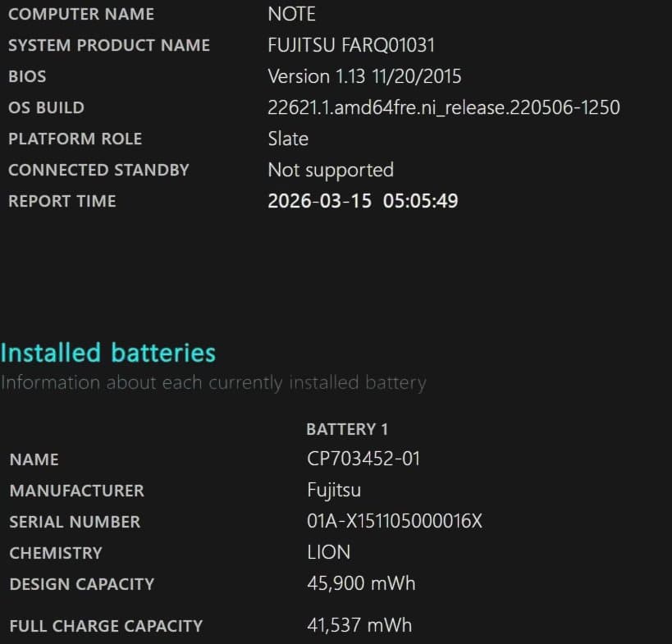The width and height of the screenshot is (672, 644).
Task: Click the battery information subtitle text
Action: [213, 382]
